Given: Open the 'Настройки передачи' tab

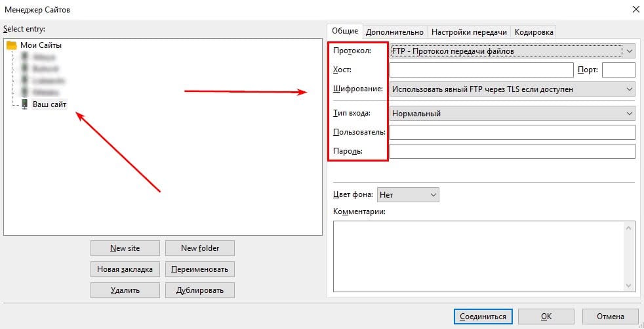Looking at the screenshot, I should click(x=469, y=32).
